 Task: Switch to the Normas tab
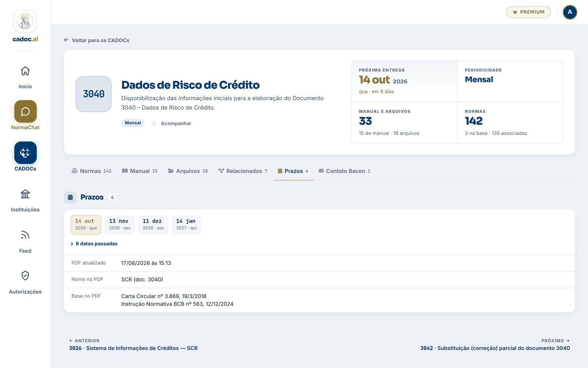(x=92, y=171)
